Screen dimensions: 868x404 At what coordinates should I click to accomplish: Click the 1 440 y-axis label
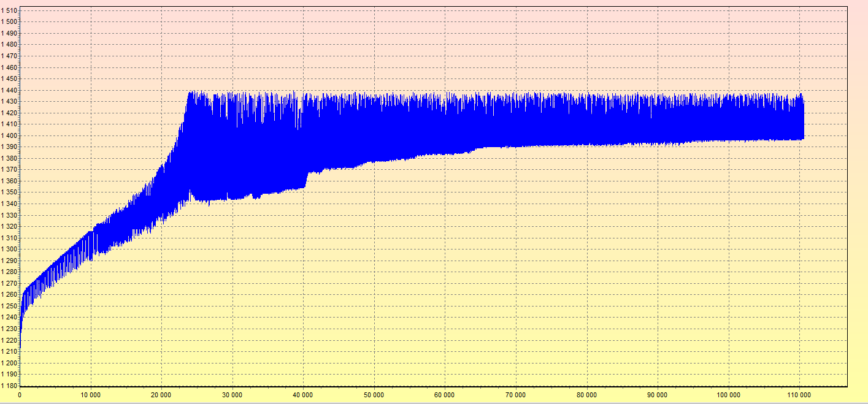[9, 90]
